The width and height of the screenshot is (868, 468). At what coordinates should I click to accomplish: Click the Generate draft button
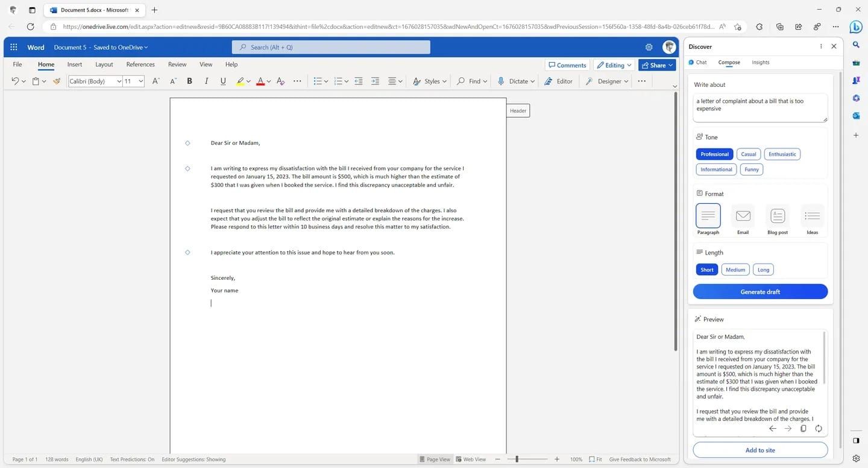tap(760, 292)
